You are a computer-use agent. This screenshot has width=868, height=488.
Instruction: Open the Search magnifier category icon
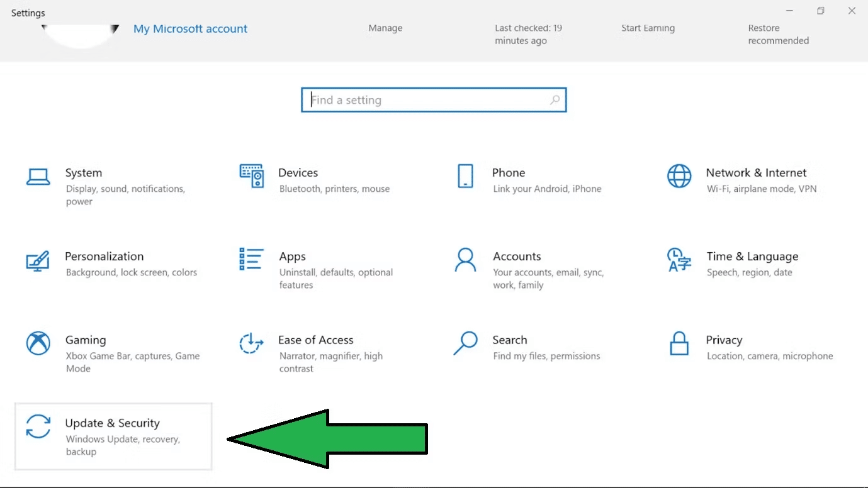pos(465,343)
